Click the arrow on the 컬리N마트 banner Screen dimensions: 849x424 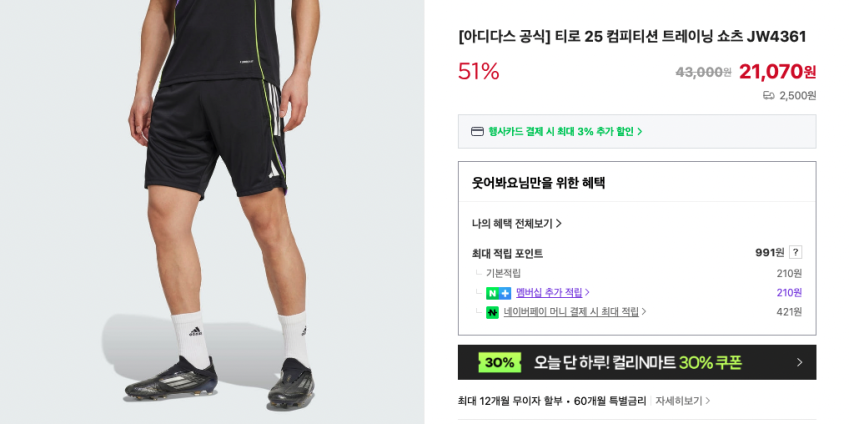tap(800, 362)
